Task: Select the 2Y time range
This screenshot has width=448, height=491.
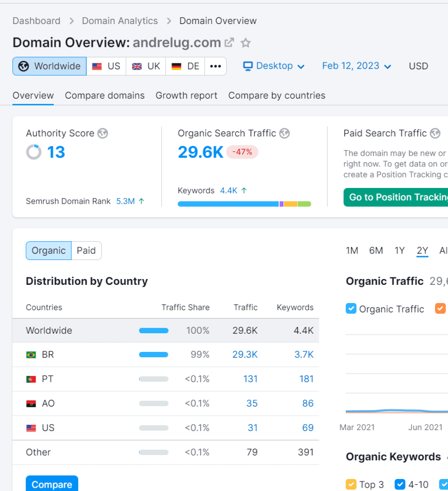Action: (x=422, y=250)
